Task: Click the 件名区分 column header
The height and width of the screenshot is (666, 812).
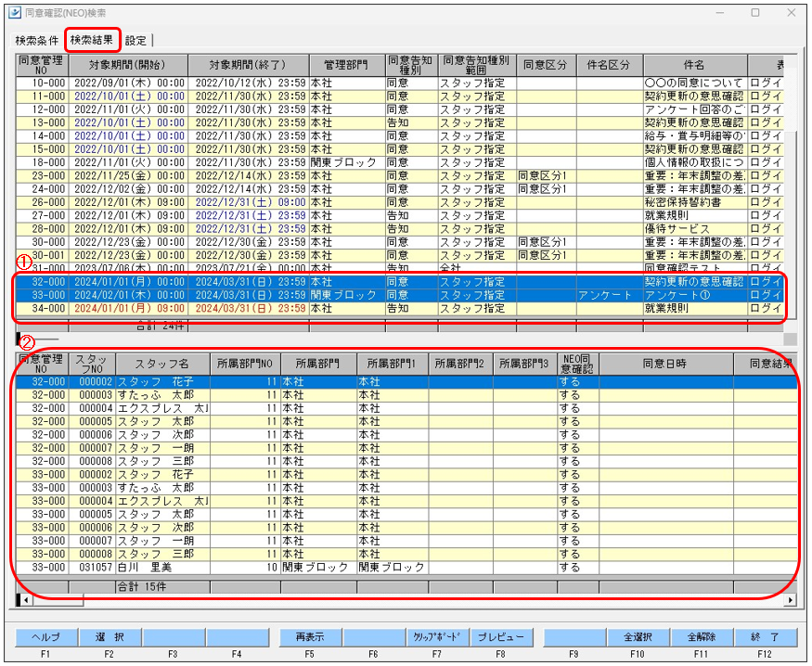Action: [x=610, y=65]
